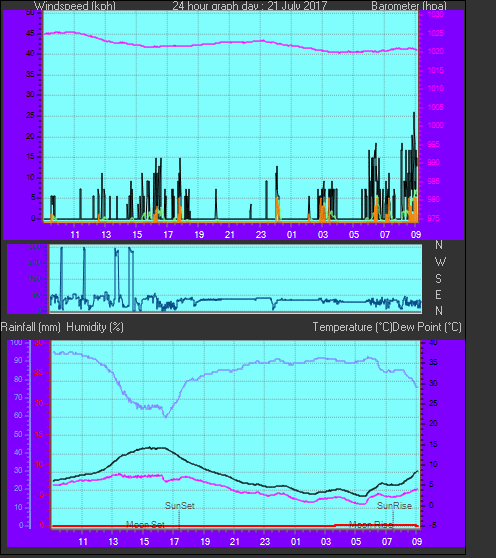The width and height of the screenshot is (496, 558).
Task: Click the "Temperature (°C)" label
Action: [x=352, y=327]
